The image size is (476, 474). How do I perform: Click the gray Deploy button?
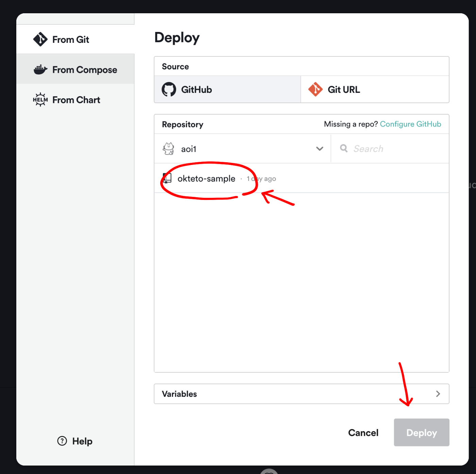click(x=422, y=433)
